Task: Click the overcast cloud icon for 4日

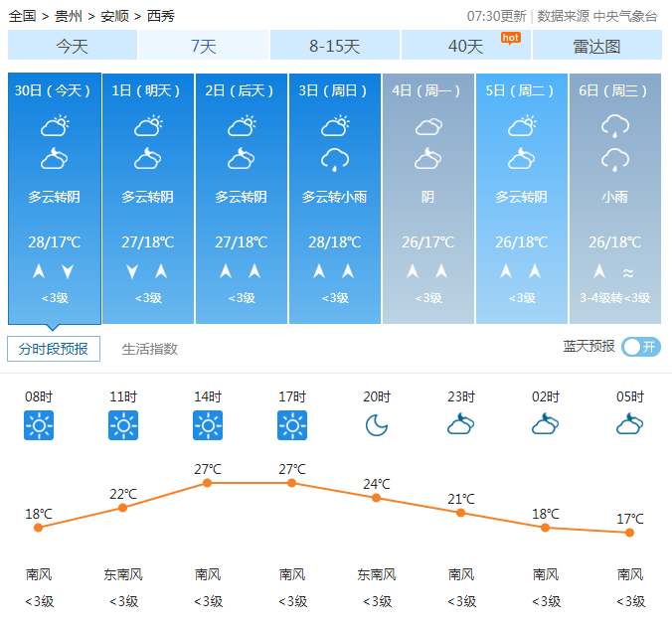Action: [x=428, y=126]
